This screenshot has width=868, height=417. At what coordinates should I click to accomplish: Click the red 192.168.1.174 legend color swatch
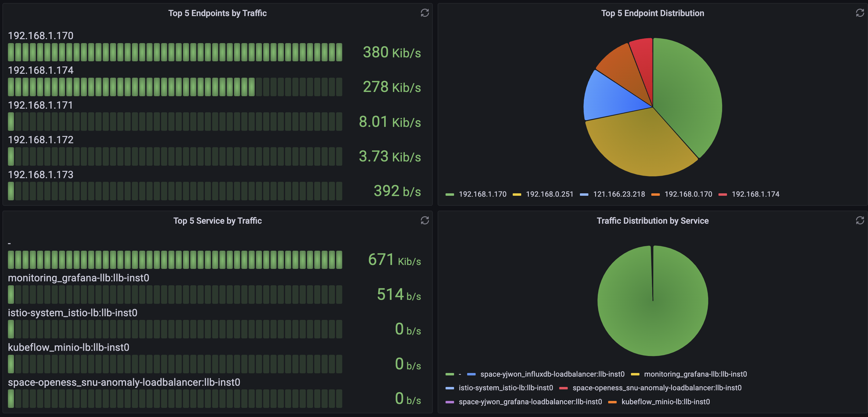(x=722, y=195)
